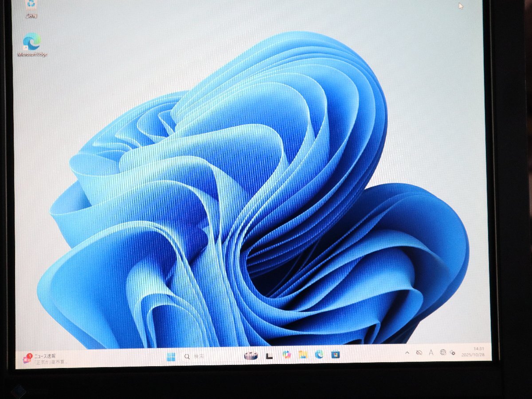Viewport: 532px width, 399px height.
Task: Open network settings from the globe icon
Action: pyautogui.click(x=442, y=352)
